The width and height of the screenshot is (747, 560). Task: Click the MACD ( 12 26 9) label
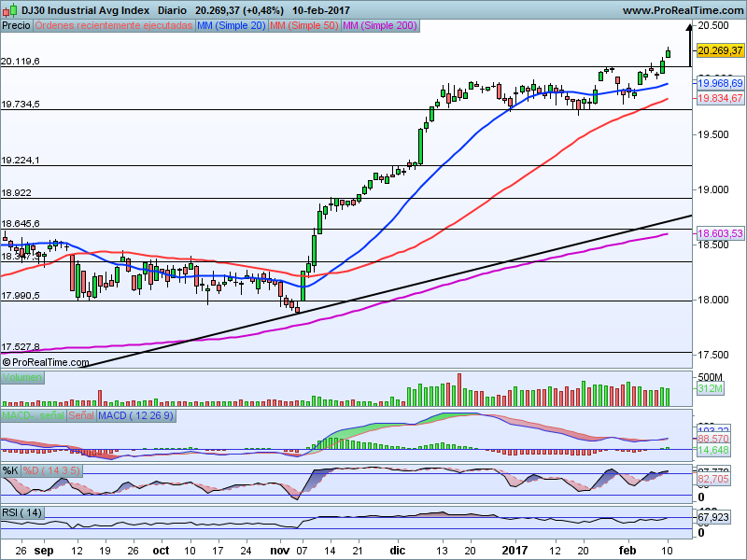(136, 415)
